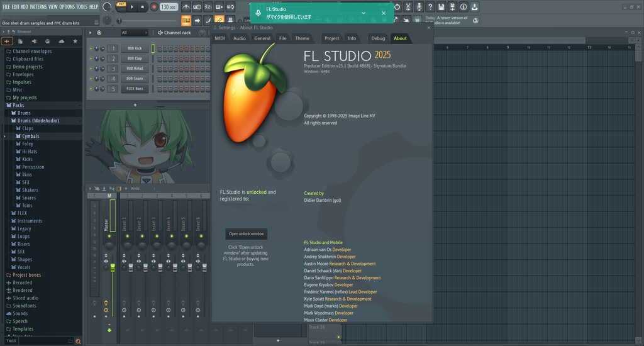Viewport: 644px width, 346px height.
Task: Click the Master mixer volume fader
Action: [x=113, y=268]
